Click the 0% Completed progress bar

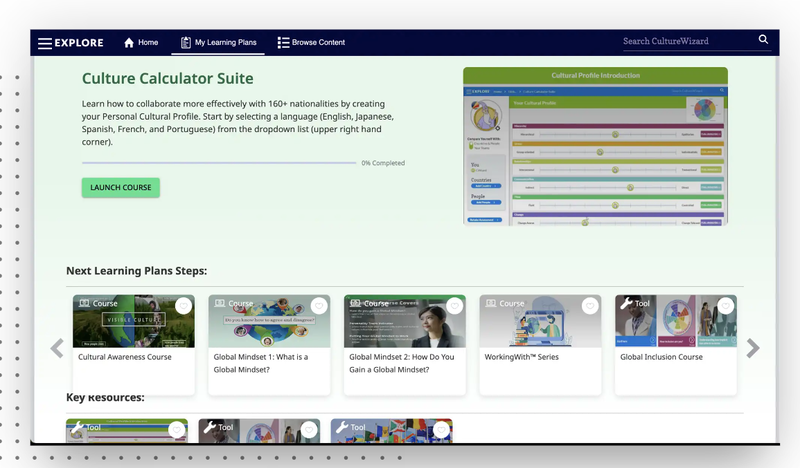218,163
